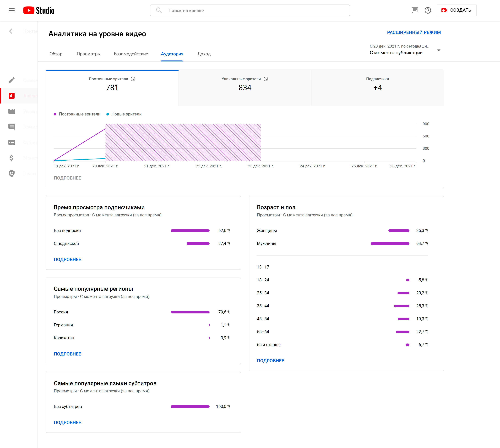
Task: Switch to the Доход tab
Action: click(x=204, y=54)
